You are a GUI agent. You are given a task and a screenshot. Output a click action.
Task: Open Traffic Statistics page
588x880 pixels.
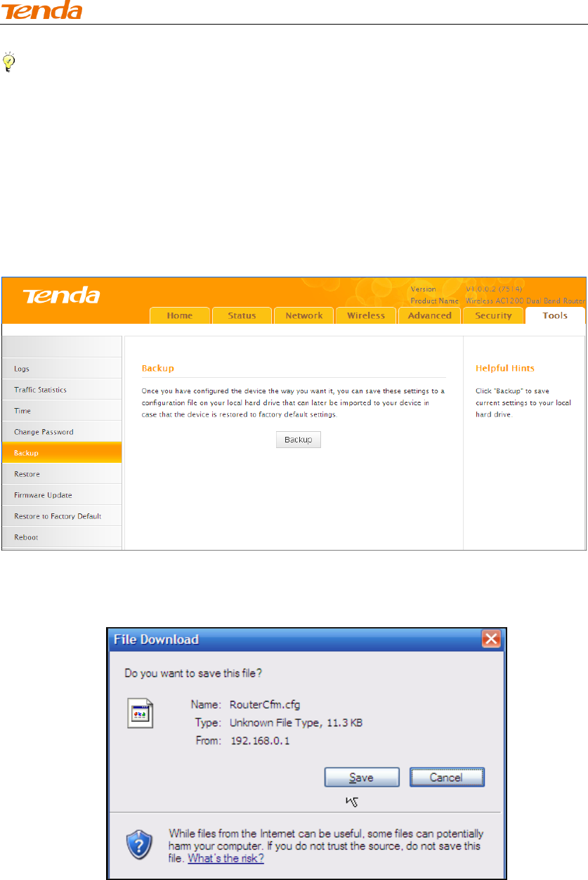point(61,389)
